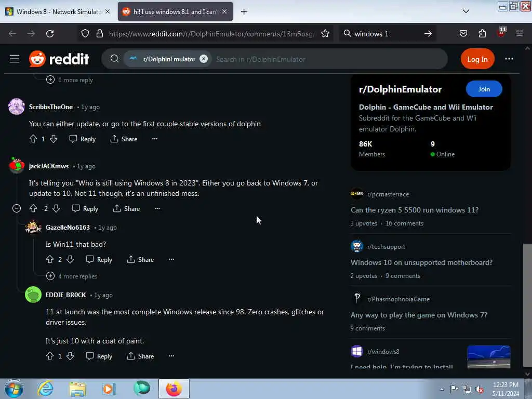Open the Reddit hamburger menu
The height and width of the screenshot is (399, 532).
point(14,59)
